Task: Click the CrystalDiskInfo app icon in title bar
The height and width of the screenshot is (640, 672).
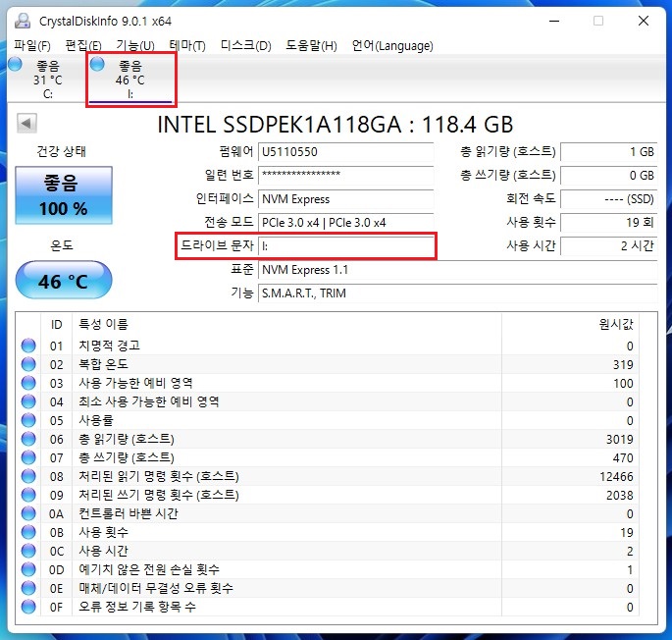Action: coord(23,21)
